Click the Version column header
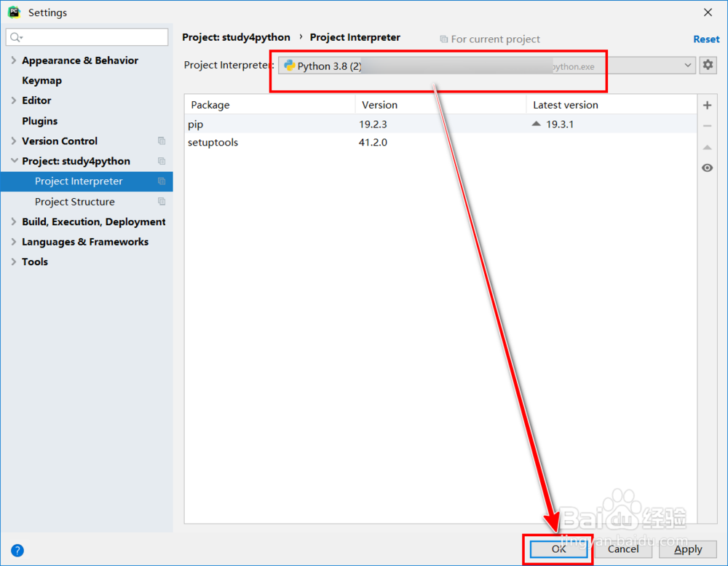This screenshot has height=566, width=728. click(x=440, y=105)
